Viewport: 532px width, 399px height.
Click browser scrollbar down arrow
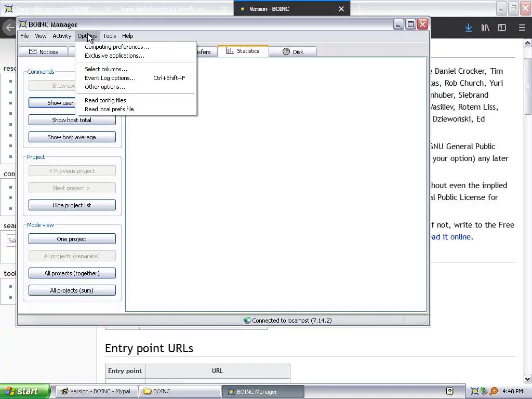[528, 379]
